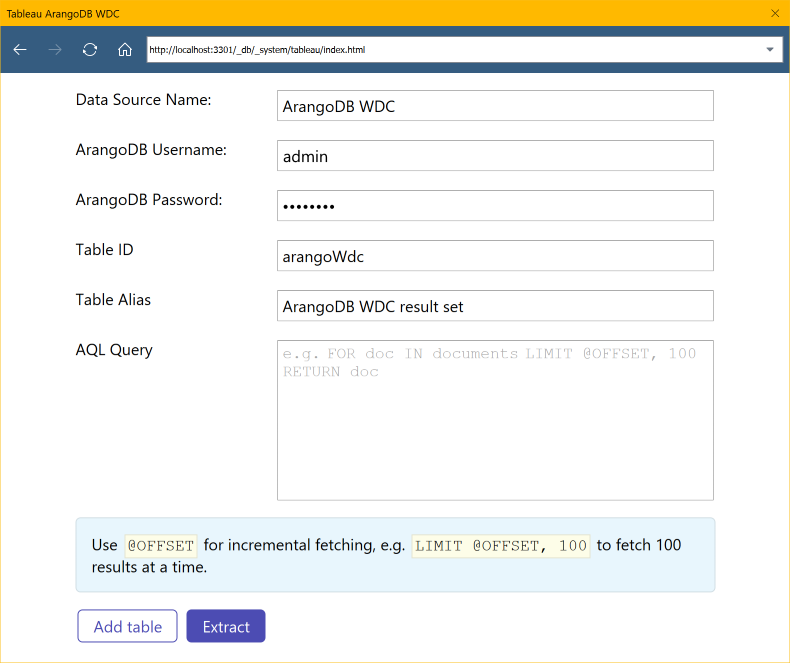Click the 'ArangoDB Password:' label
The image size is (790, 663).
coord(149,200)
